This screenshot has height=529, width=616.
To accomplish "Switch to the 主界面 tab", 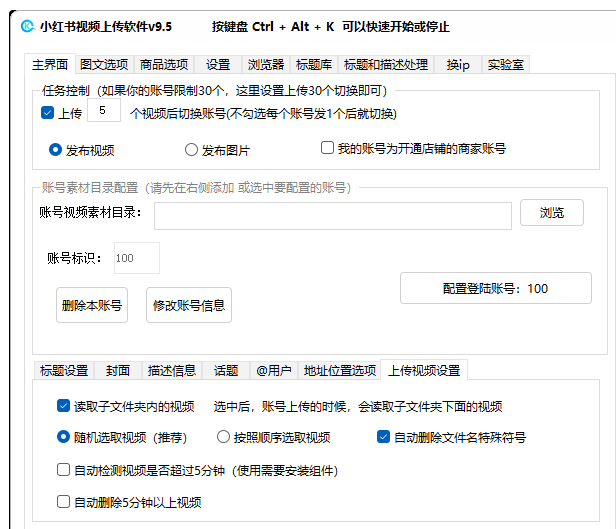I will click(x=50, y=64).
